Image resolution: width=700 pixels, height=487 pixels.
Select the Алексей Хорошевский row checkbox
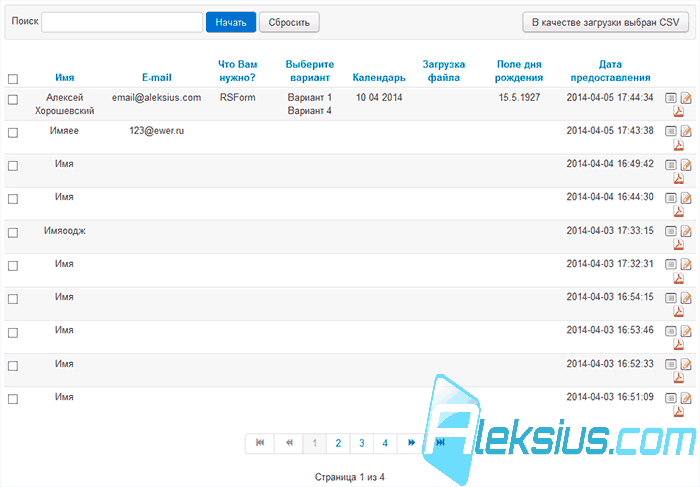pos(13,99)
